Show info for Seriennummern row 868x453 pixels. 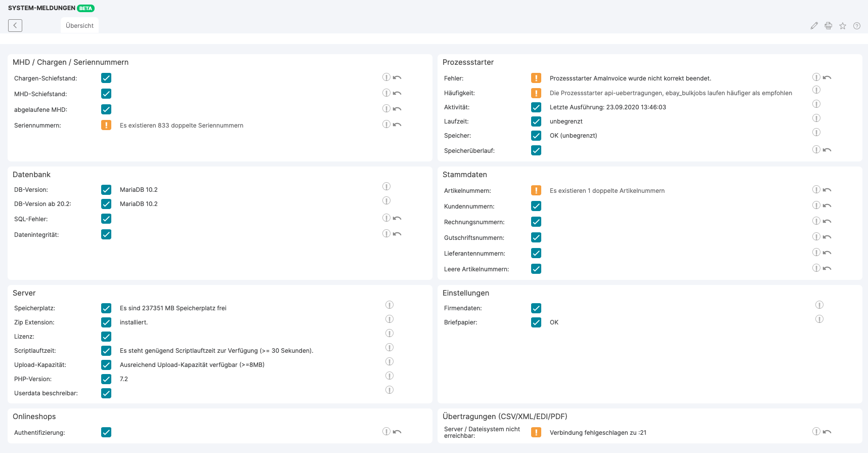tap(386, 125)
